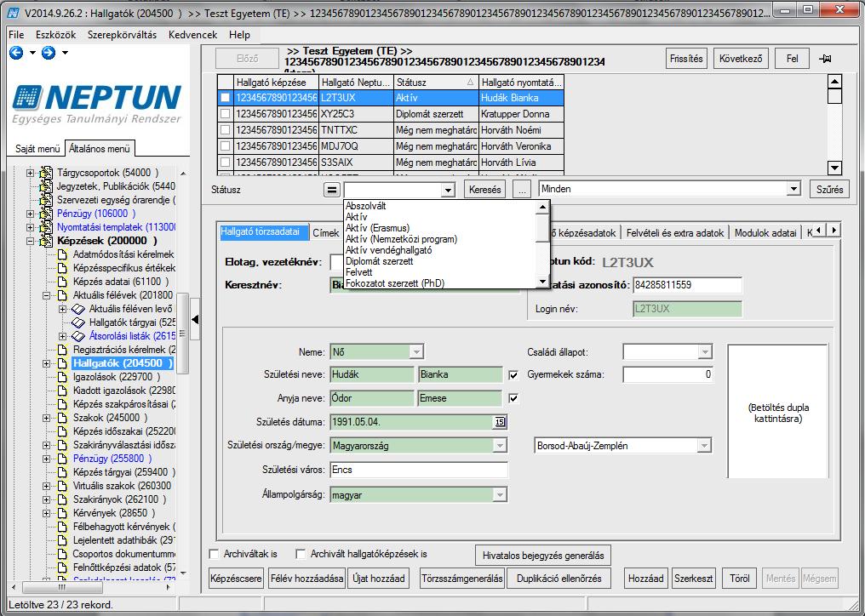Image resolution: width=865 pixels, height=616 pixels.
Task: Open the Családi állapot dropdown
Action: tap(704, 351)
